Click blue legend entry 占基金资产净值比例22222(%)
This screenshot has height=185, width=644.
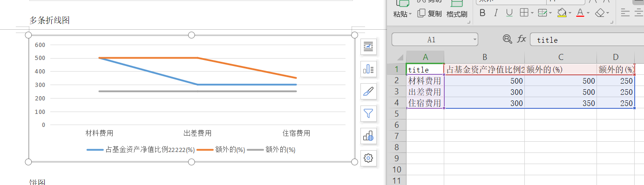tap(140, 150)
